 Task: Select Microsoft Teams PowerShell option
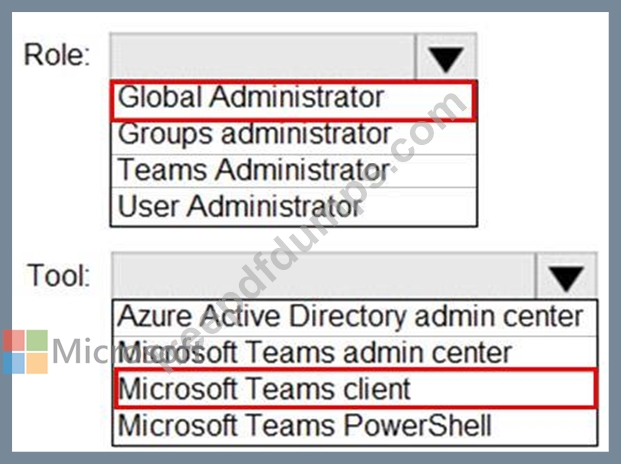[x=355, y=424]
